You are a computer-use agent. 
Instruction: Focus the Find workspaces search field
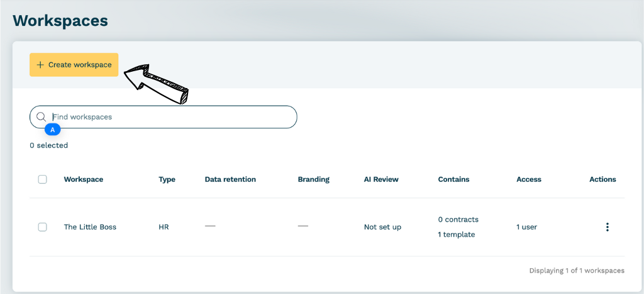(163, 116)
